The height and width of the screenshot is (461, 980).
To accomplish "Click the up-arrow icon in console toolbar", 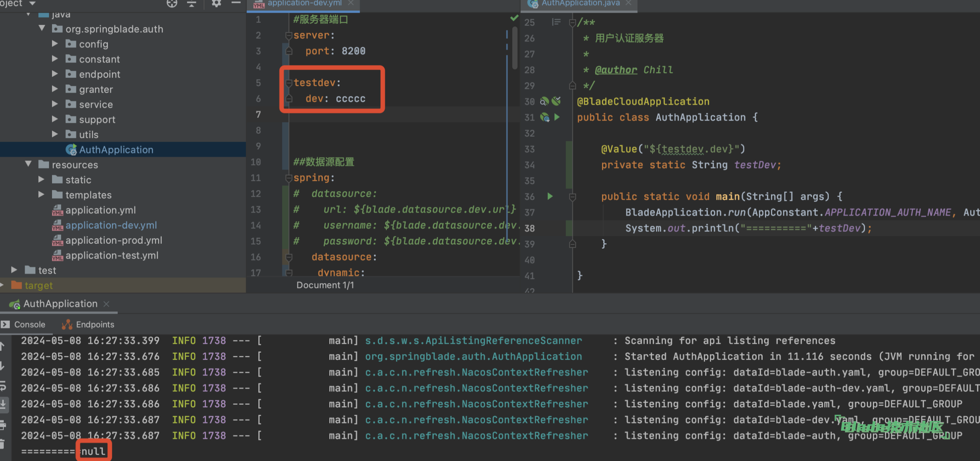I will pyautogui.click(x=2, y=346).
